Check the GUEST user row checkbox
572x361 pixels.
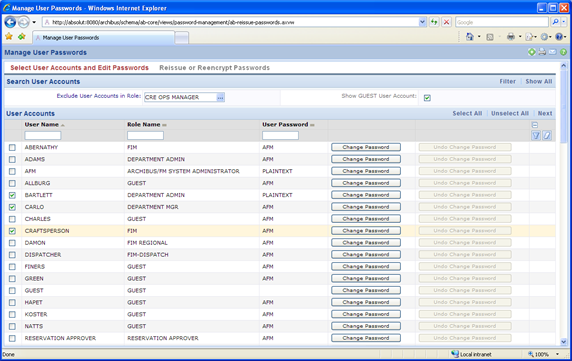click(12, 290)
